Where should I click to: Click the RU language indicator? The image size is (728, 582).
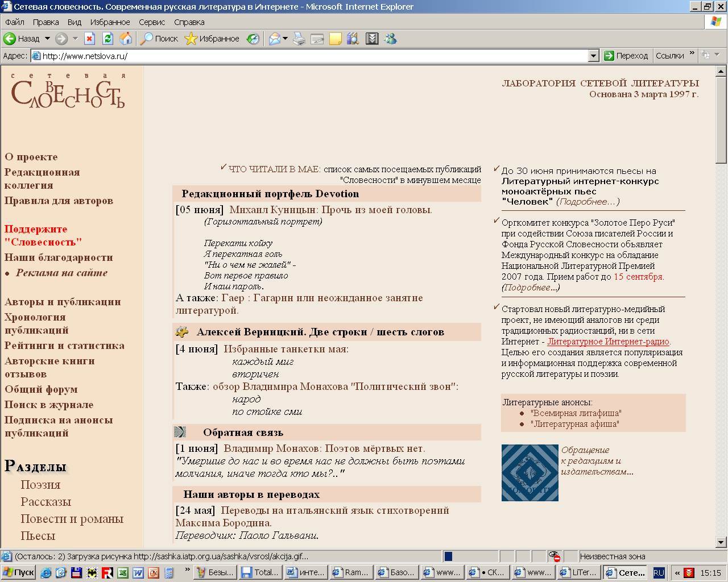[x=659, y=573]
